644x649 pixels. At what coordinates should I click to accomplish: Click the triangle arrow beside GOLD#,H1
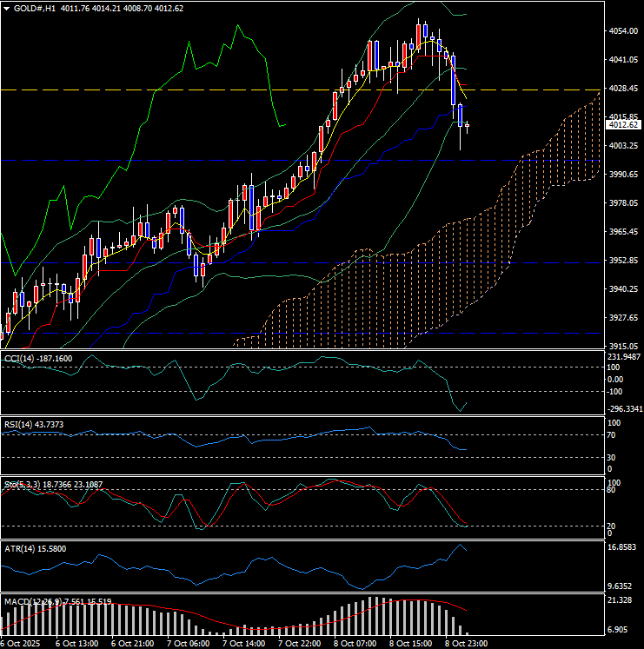tap(6, 9)
